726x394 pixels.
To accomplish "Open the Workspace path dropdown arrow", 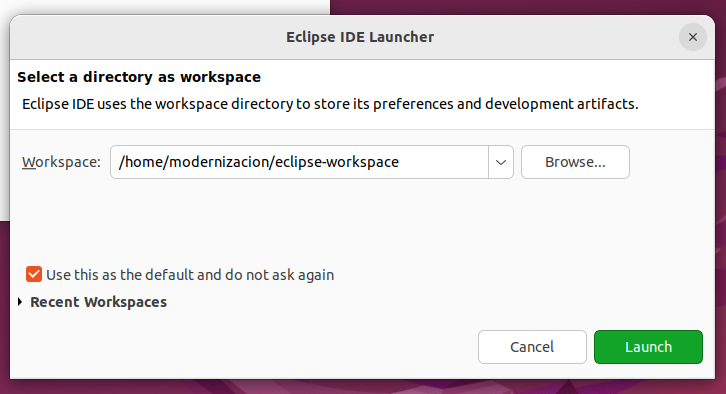I will coord(501,162).
